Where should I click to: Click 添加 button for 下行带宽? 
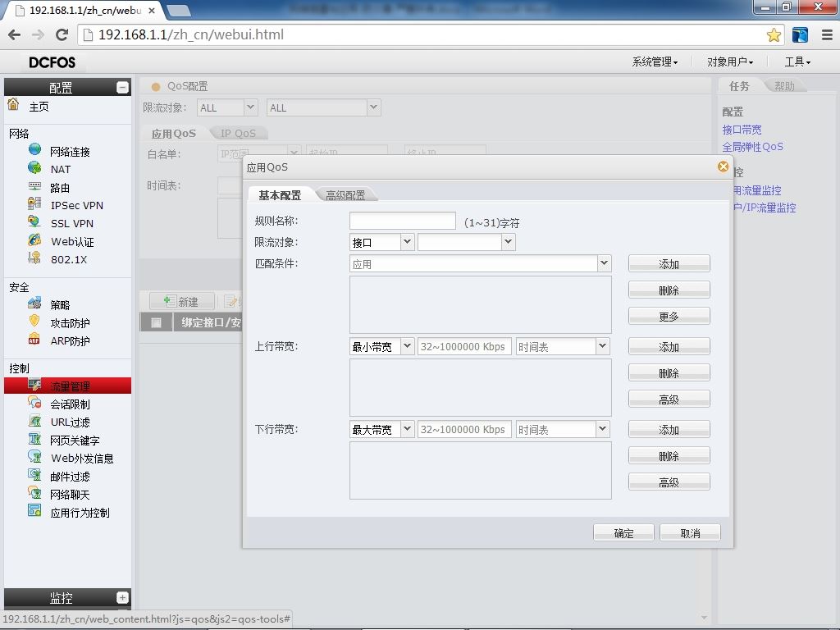pos(669,430)
